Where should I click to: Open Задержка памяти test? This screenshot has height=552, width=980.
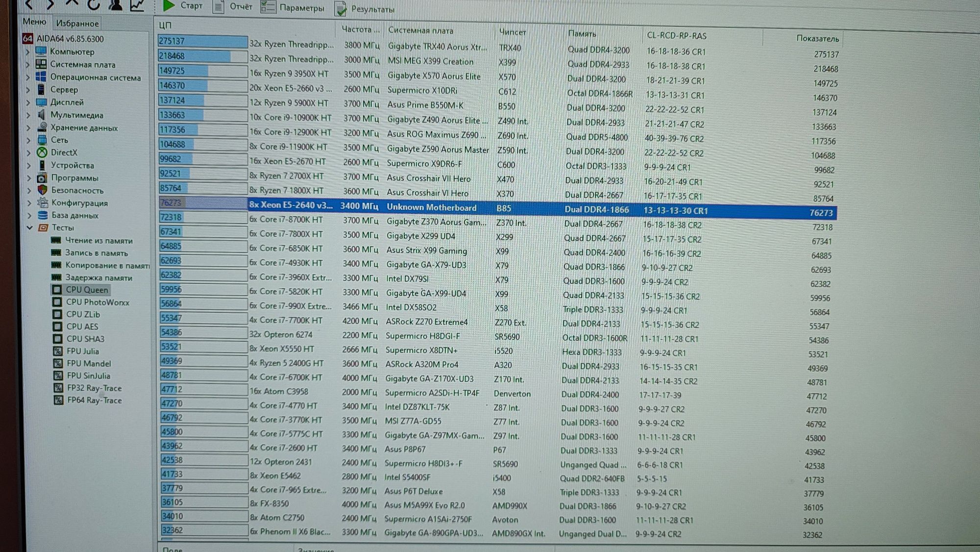(99, 278)
